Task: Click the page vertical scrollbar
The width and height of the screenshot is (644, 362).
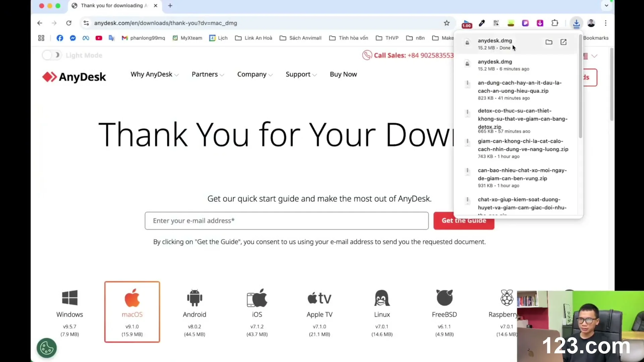Action: click(x=612, y=84)
